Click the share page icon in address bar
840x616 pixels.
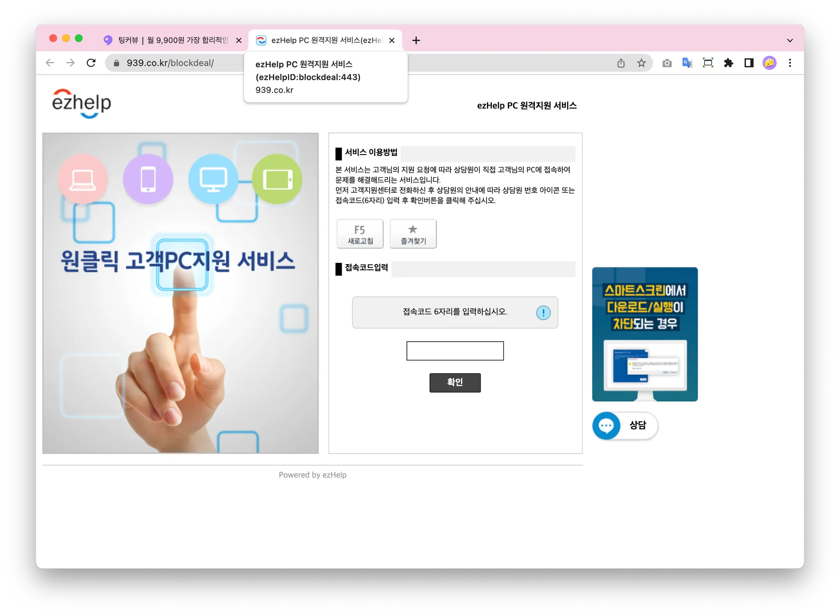click(x=621, y=63)
